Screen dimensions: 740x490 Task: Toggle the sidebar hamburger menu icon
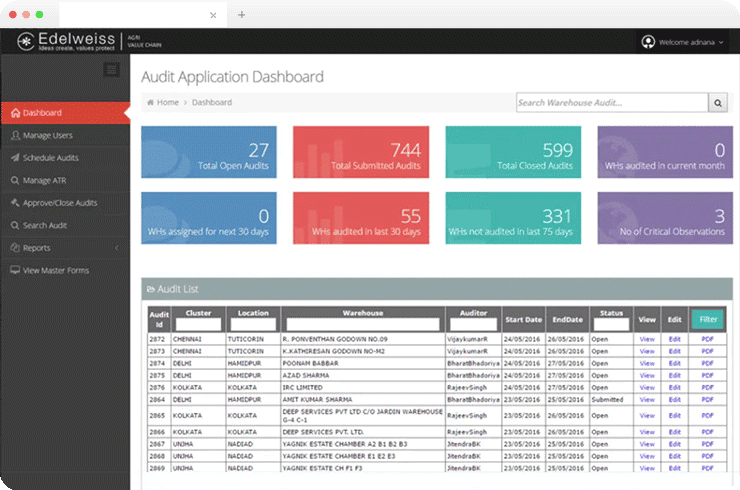[x=112, y=69]
